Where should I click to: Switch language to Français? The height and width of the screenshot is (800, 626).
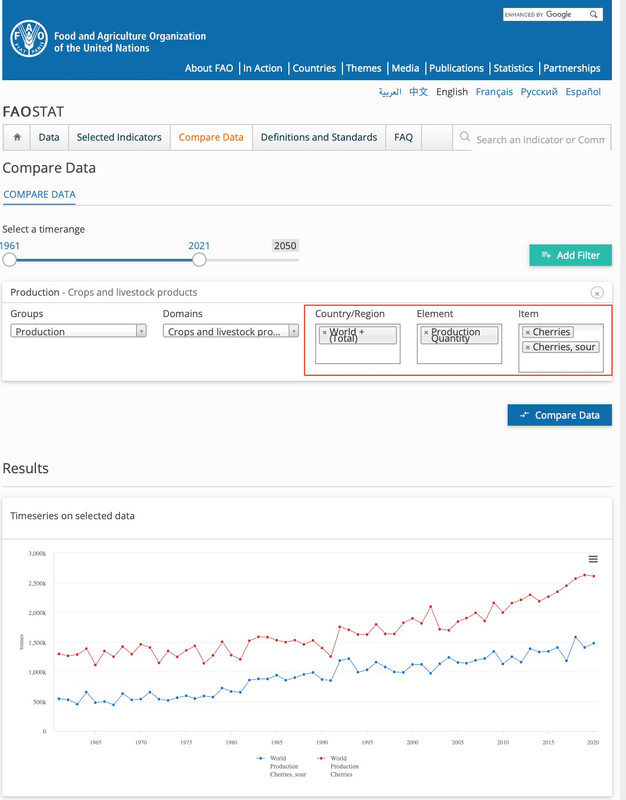pyautogui.click(x=494, y=92)
